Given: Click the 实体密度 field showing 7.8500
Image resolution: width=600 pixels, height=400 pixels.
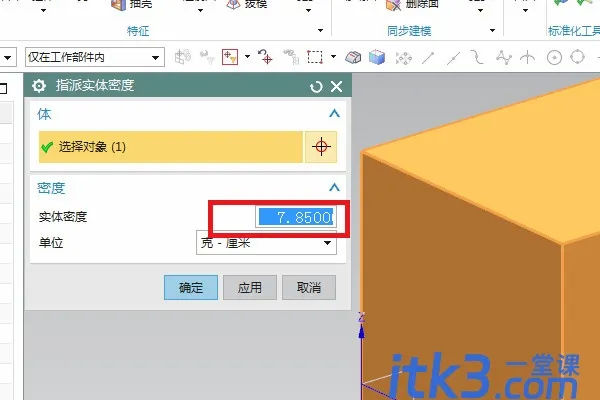Looking at the screenshot, I should 296,217.
